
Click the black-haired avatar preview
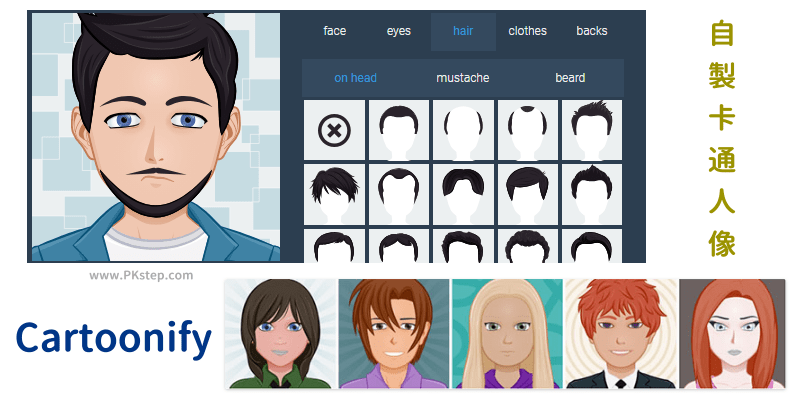click(156, 137)
